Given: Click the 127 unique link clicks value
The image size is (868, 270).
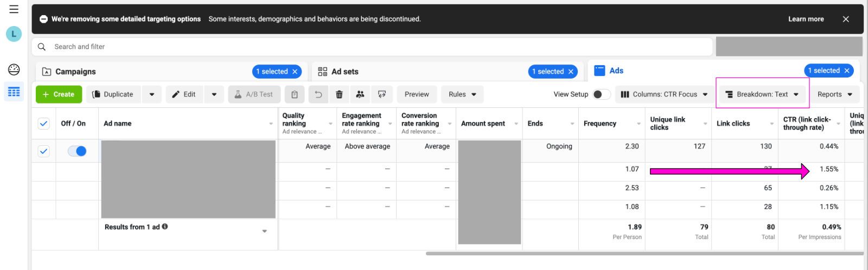Looking at the screenshot, I should tap(699, 146).
